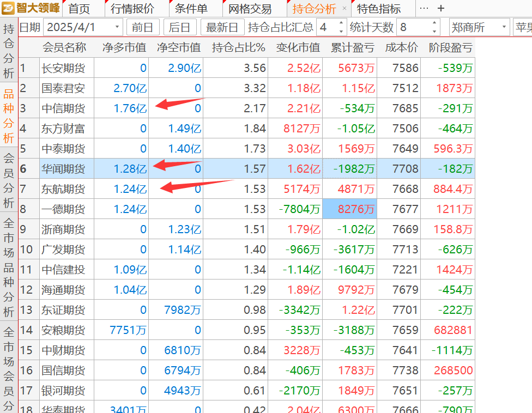Select 东证期货 member name
The image size is (532, 413).
coord(63,310)
